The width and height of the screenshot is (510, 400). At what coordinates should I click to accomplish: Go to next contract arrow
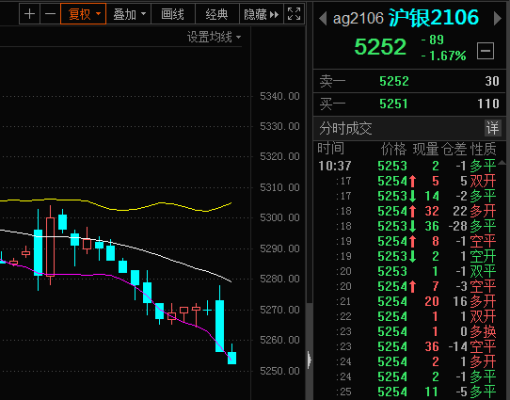[497, 18]
